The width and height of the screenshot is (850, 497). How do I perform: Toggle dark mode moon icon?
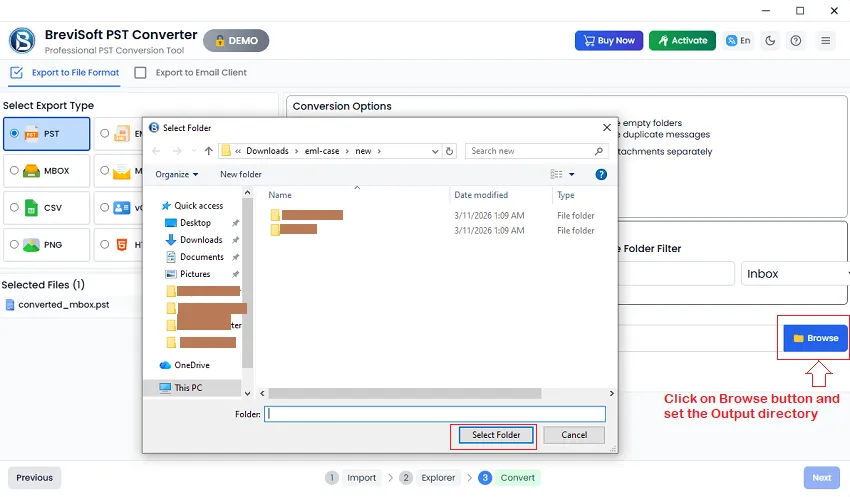point(770,41)
